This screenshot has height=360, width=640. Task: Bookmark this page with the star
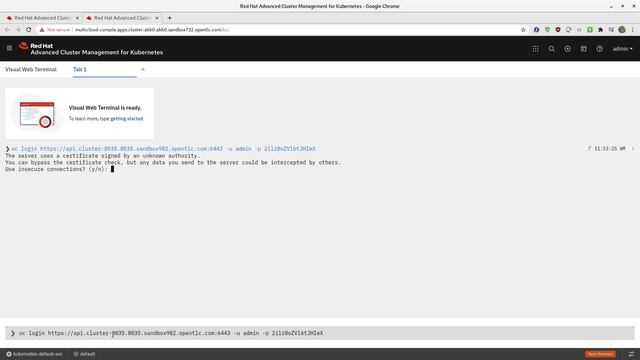tap(523, 30)
